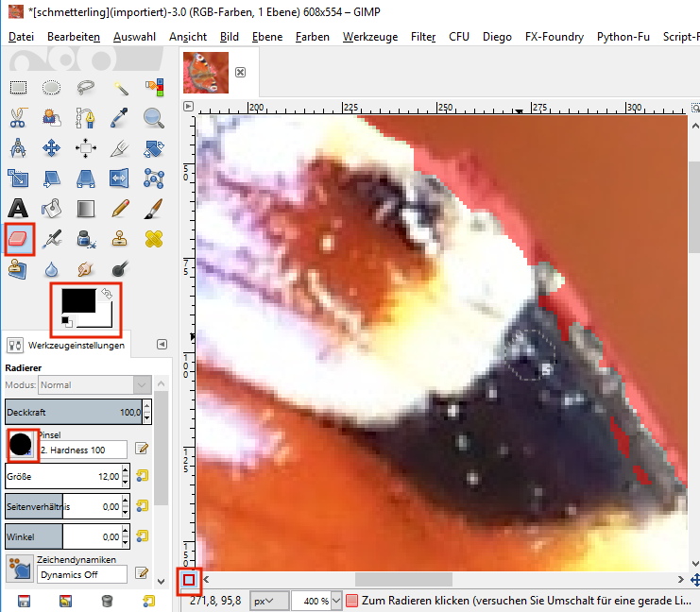Adjust the Deckkraft opacity slider
The image size is (700, 612).
74,412
